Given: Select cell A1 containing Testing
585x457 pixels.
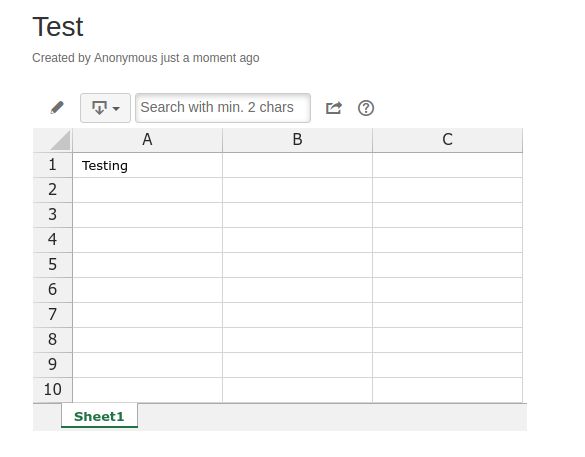Looking at the screenshot, I should (147, 165).
